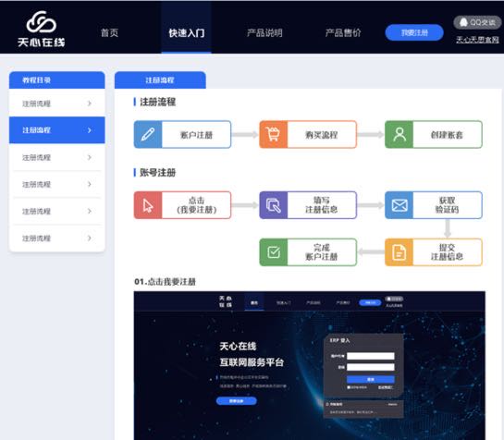Click the green checkmark completion icon
The image size is (504, 440).
tap(273, 252)
